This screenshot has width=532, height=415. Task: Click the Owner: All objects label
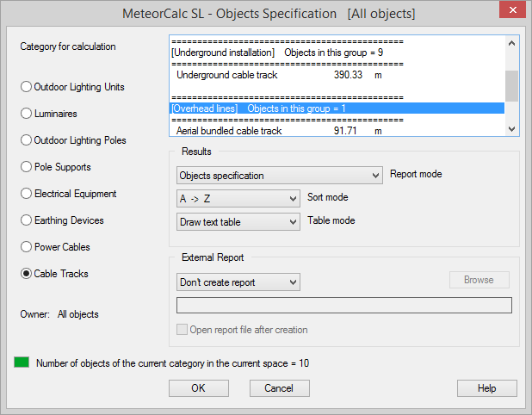tap(59, 314)
